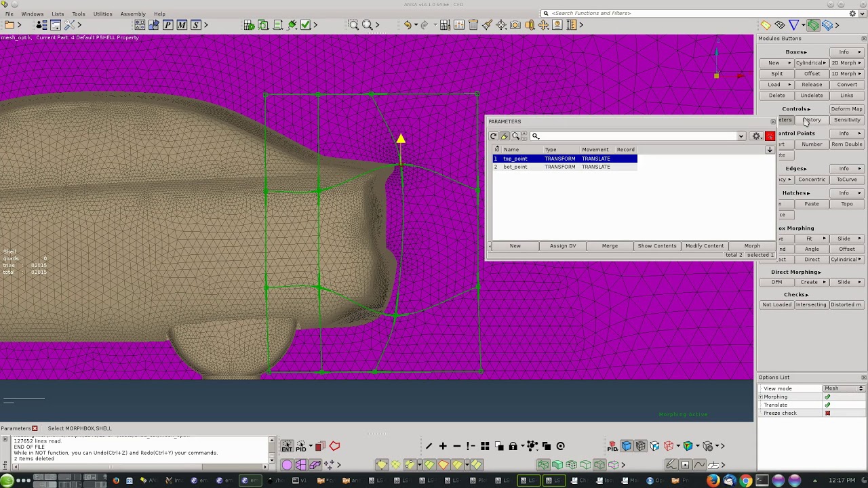The image size is (868, 488).
Task: Open the File menu
Action: tap(9, 14)
